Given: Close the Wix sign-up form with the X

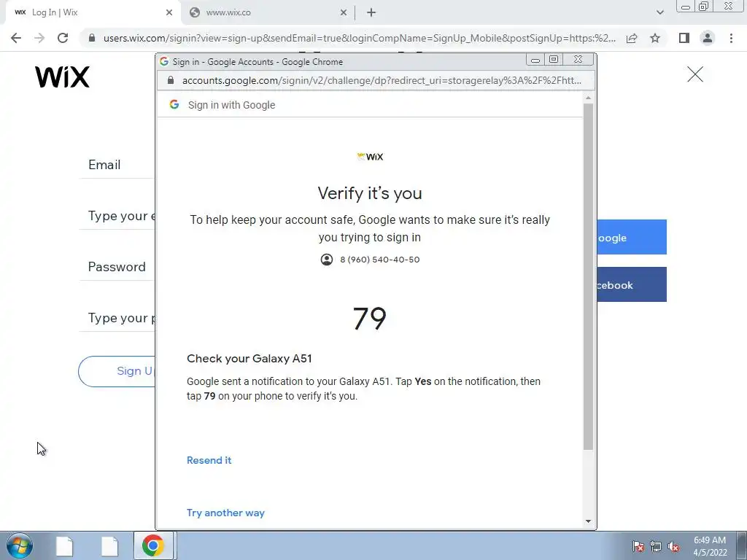Looking at the screenshot, I should (x=695, y=74).
